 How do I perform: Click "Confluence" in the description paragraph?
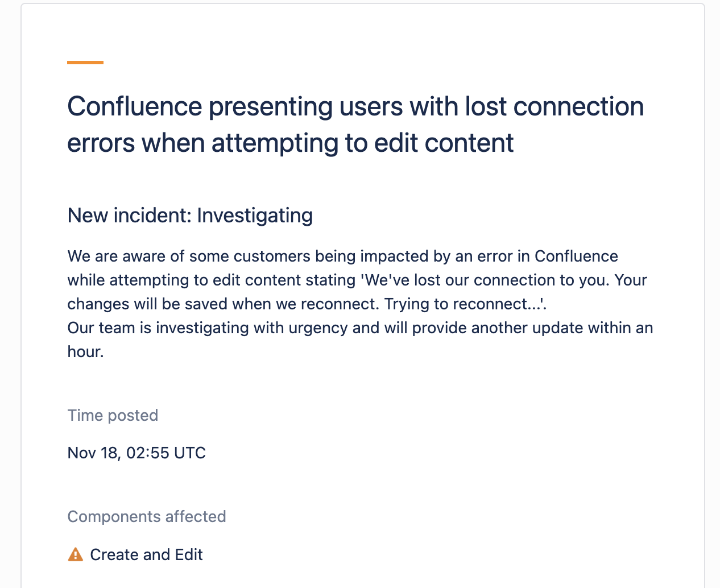point(576,256)
